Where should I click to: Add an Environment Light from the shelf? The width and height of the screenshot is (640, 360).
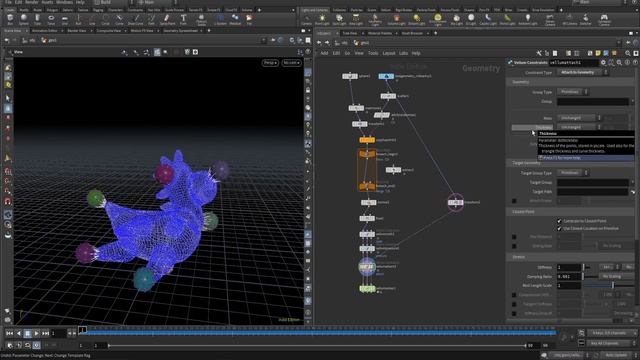click(x=438, y=19)
